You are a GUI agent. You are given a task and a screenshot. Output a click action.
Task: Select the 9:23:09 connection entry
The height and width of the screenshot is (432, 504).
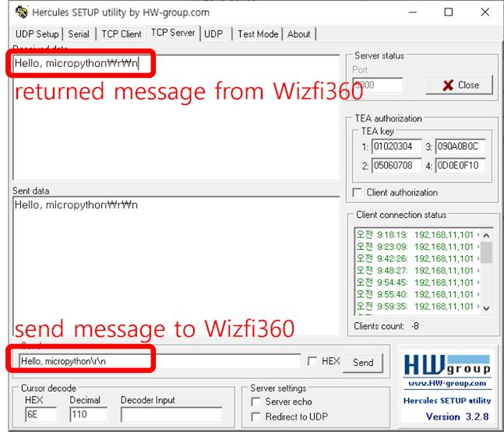pos(418,247)
